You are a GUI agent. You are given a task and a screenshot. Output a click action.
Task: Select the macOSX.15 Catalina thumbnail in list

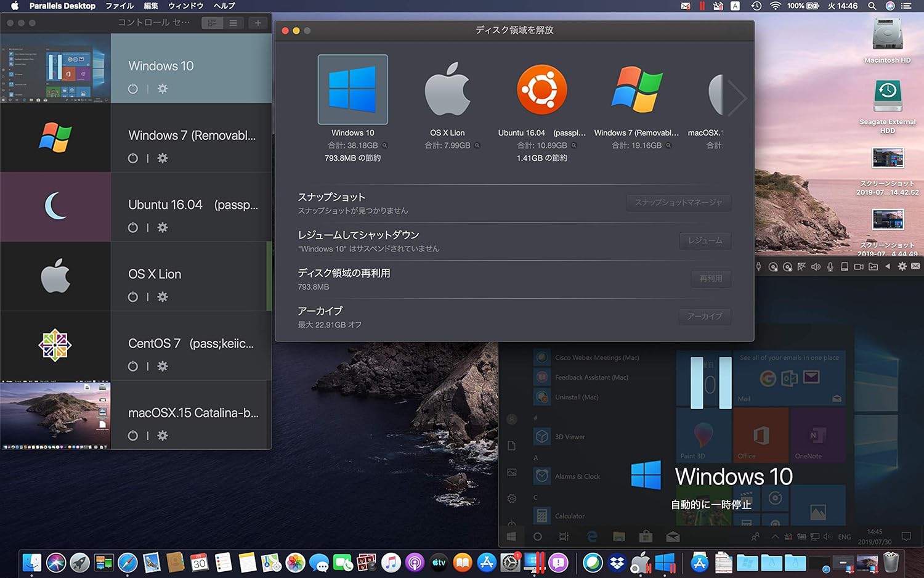(55, 415)
